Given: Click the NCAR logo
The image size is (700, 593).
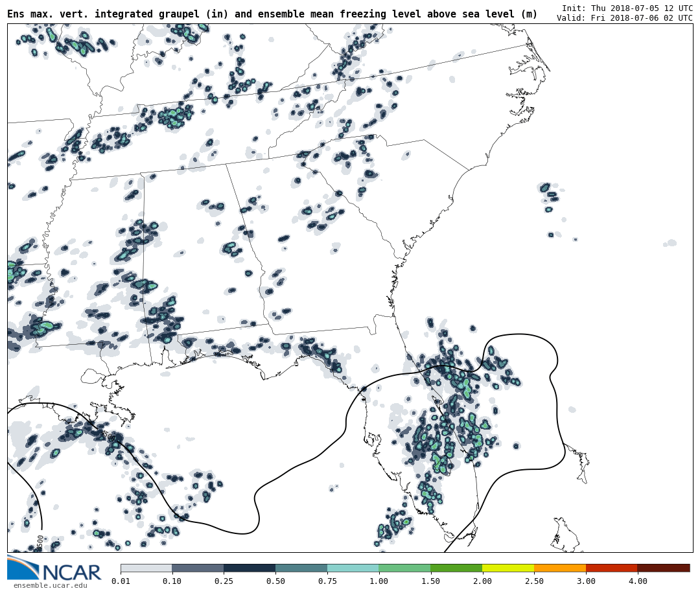Looking at the screenshot, I should pos(54,568).
